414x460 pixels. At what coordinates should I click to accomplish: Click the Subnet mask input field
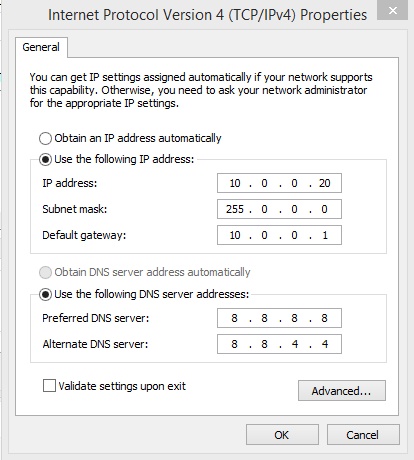click(279, 209)
